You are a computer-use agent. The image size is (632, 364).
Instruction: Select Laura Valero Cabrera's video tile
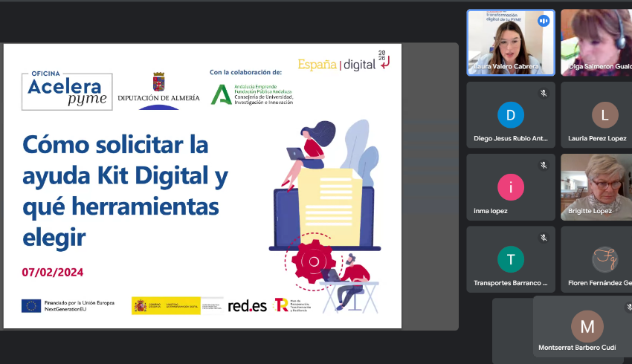coord(511,42)
